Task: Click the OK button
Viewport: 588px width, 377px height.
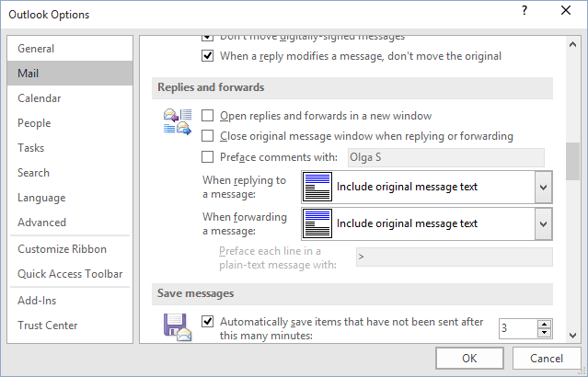Action: click(469, 359)
